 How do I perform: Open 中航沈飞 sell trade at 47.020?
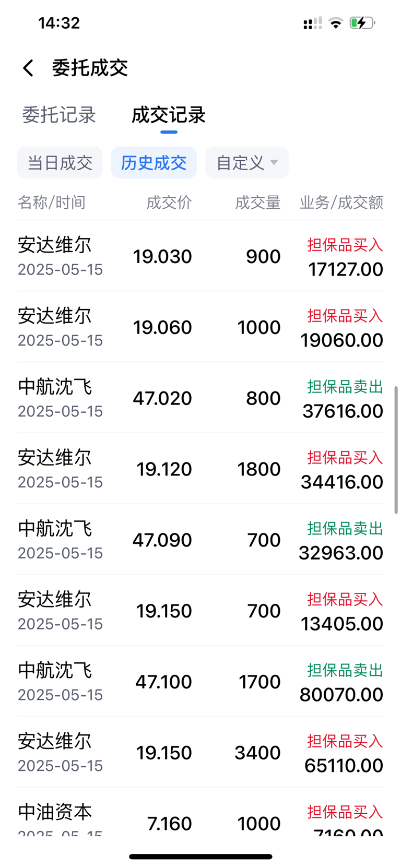coord(200,398)
